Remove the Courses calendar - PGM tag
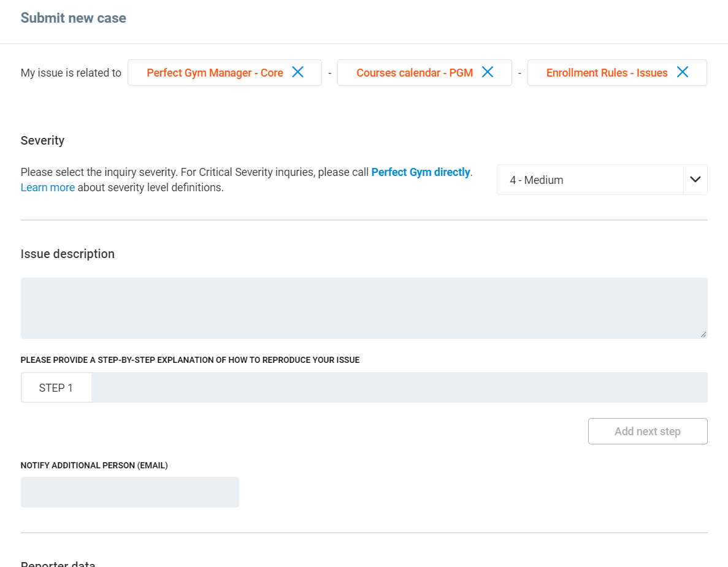Image resolution: width=728 pixels, height=567 pixels. [488, 72]
